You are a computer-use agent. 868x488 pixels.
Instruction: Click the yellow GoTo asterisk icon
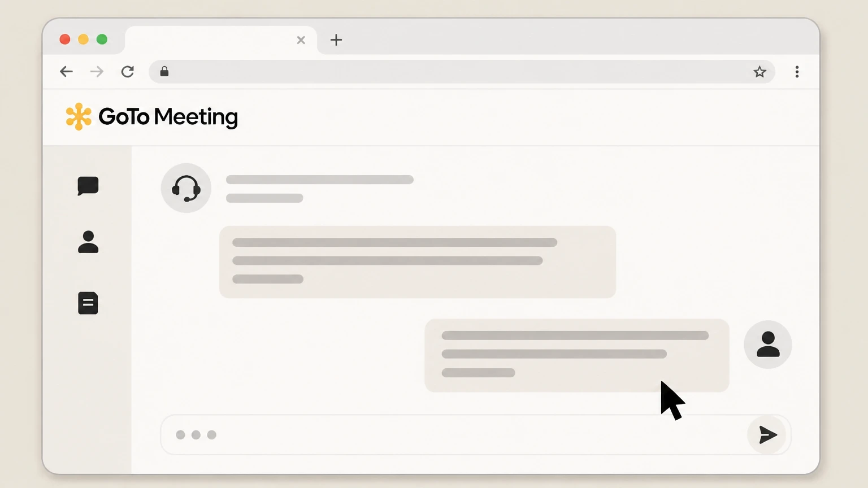(x=79, y=116)
